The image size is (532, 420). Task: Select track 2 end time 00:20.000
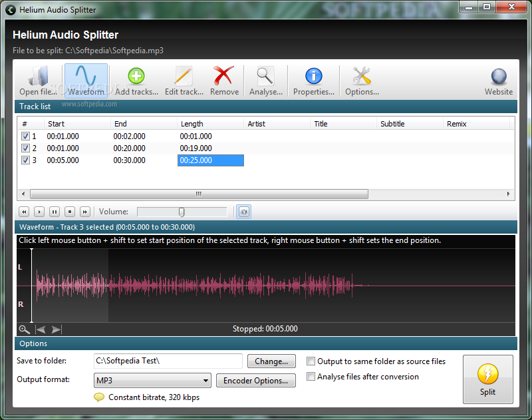coord(129,148)
